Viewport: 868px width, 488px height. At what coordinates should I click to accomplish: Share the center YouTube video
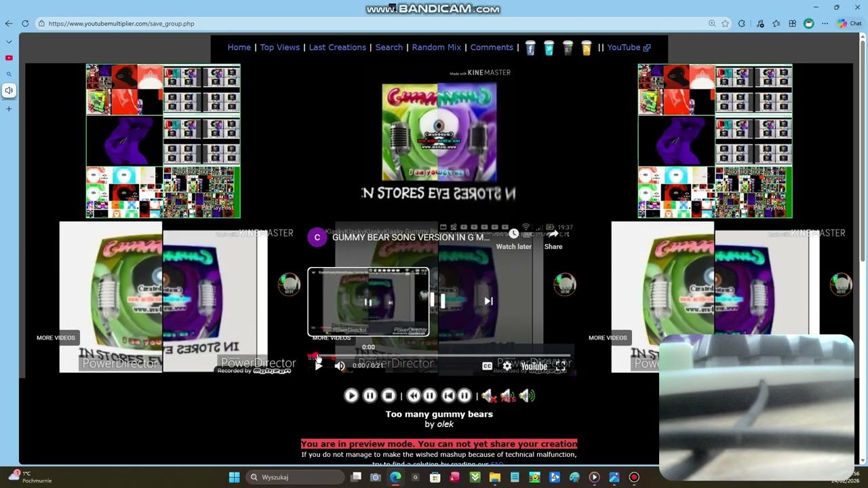click(553, 239)
